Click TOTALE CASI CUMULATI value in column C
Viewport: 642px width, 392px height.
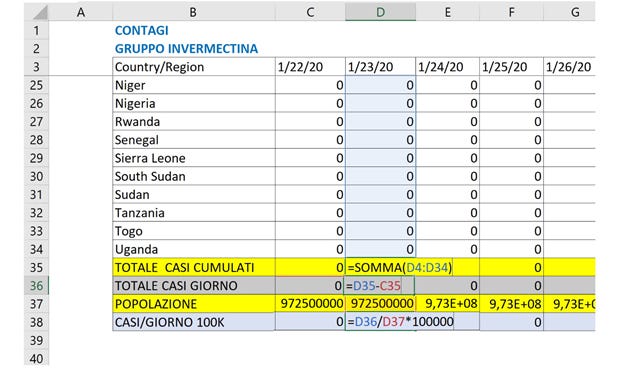(x=310, y=267)
